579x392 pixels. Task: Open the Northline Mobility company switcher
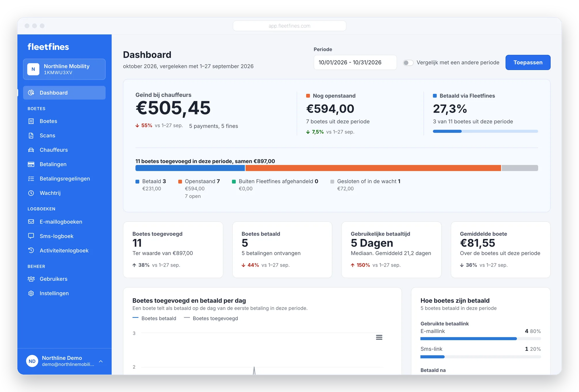(x=64, y=69)
